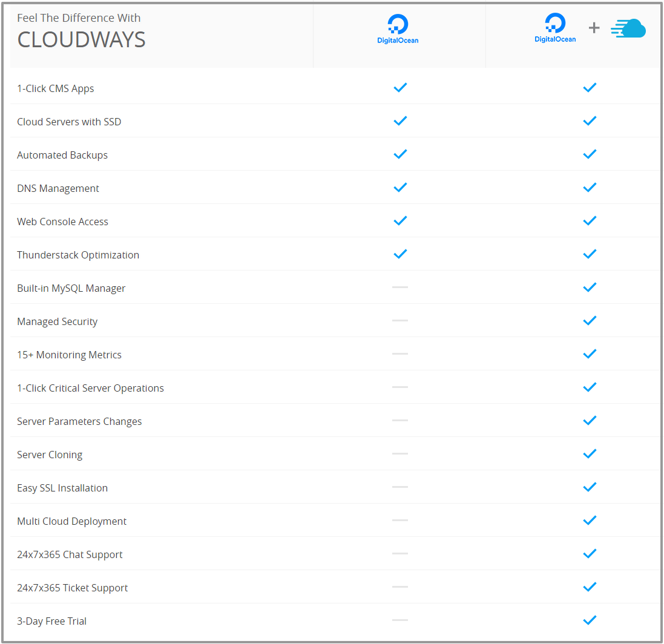
Task: Select the 'Built-in MySQL Manager' row label
Action: [x=71, y=288]
